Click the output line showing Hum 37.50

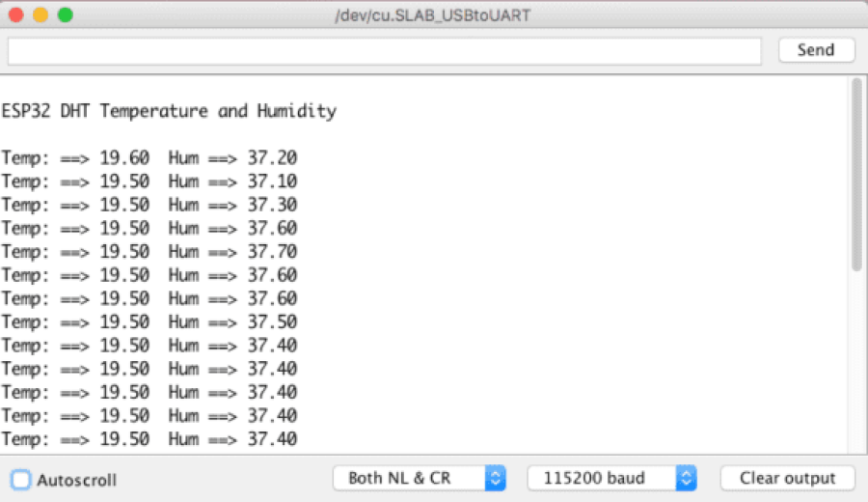[x=149, y=322]
